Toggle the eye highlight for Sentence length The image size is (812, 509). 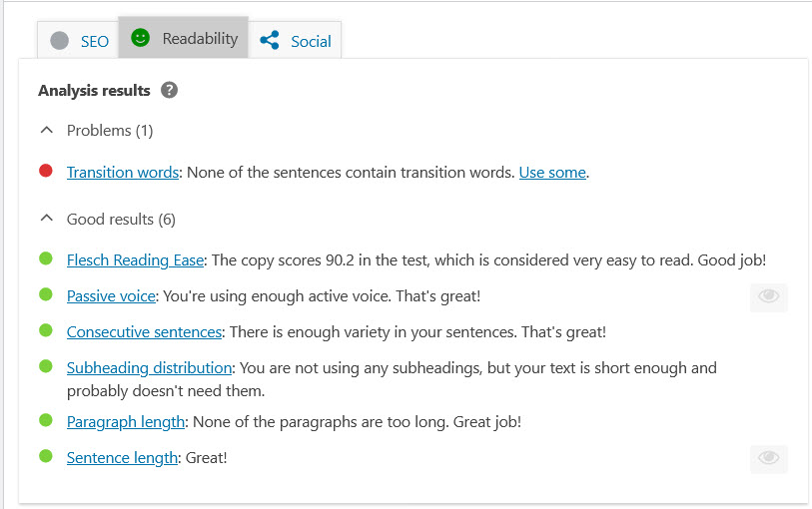click(768, 458)
